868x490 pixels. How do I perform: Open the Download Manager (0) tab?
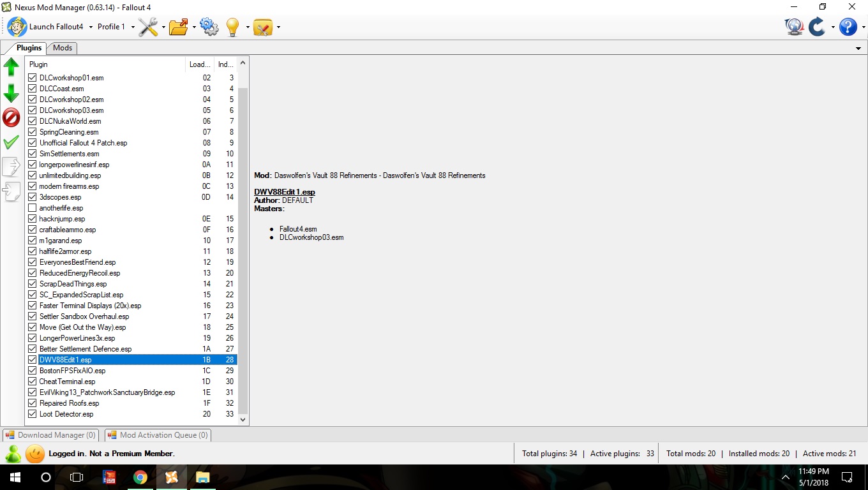coord(50,435)
